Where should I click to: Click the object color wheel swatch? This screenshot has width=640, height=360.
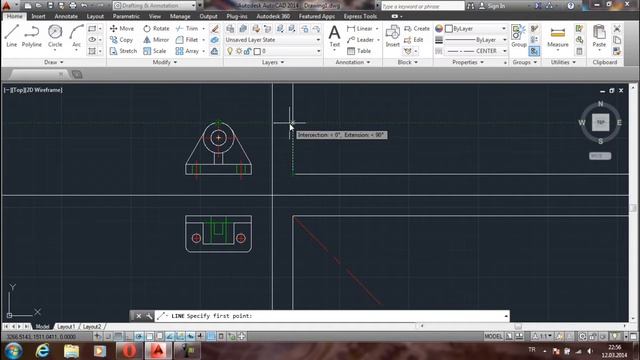pos(439,29)
